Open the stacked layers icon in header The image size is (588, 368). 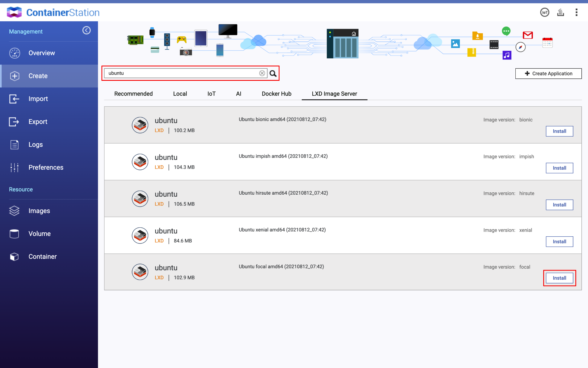(560, 12)
